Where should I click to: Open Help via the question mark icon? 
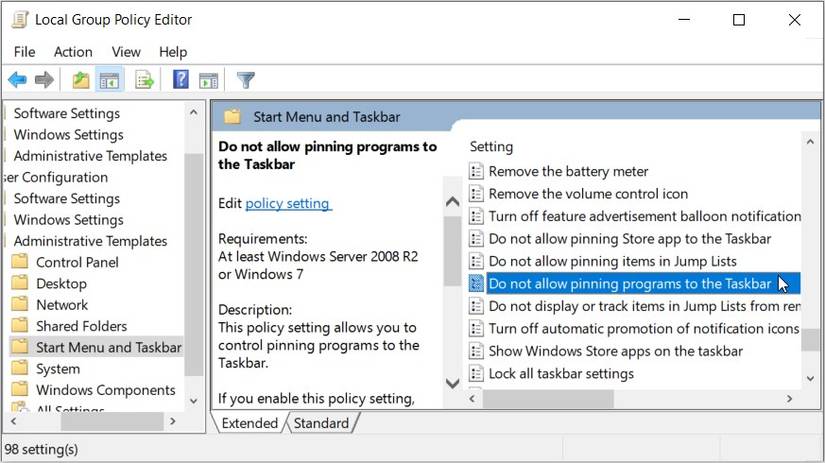(x=181, y=80)
